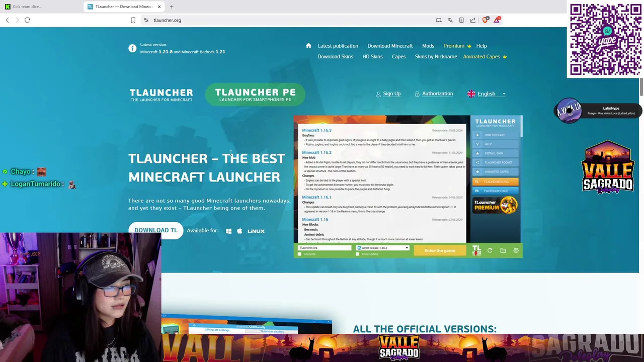Click the crown icon next to Premium
644x362 pixels.
point(469,46)
